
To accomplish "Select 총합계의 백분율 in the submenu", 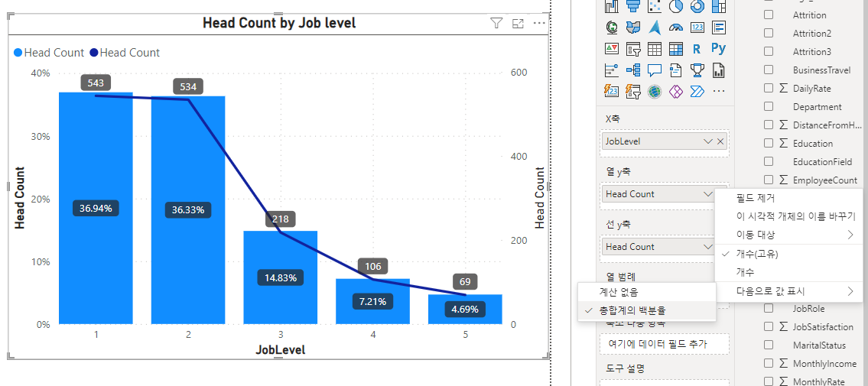I will click(x=646, y=311).
